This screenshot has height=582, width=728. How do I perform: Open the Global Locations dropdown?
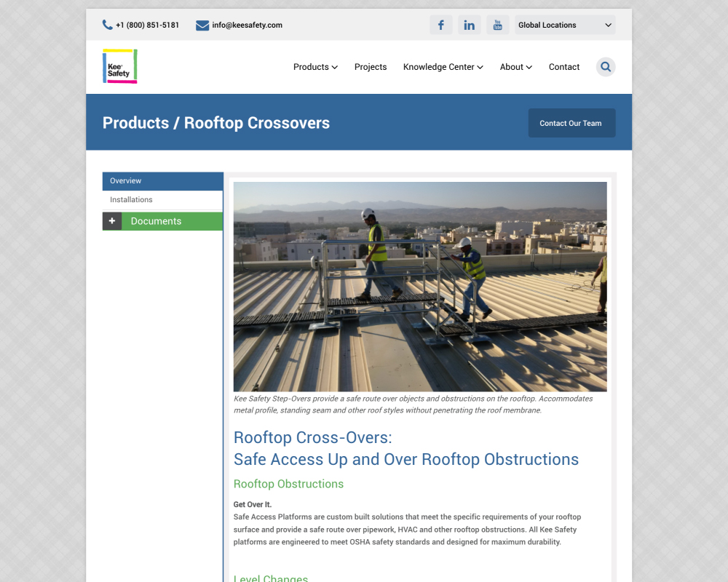(x=565, y=25)
